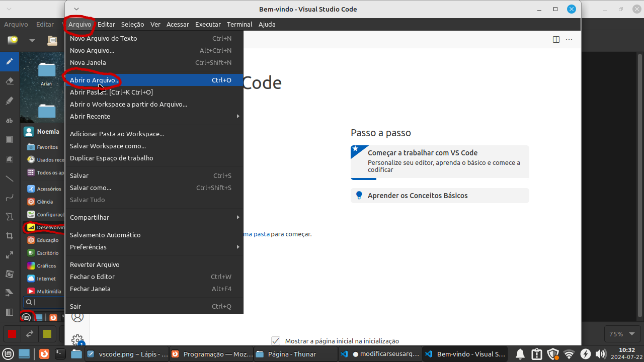
Task: Open the power manager tray icon
Action: click(x=585, y=354)
